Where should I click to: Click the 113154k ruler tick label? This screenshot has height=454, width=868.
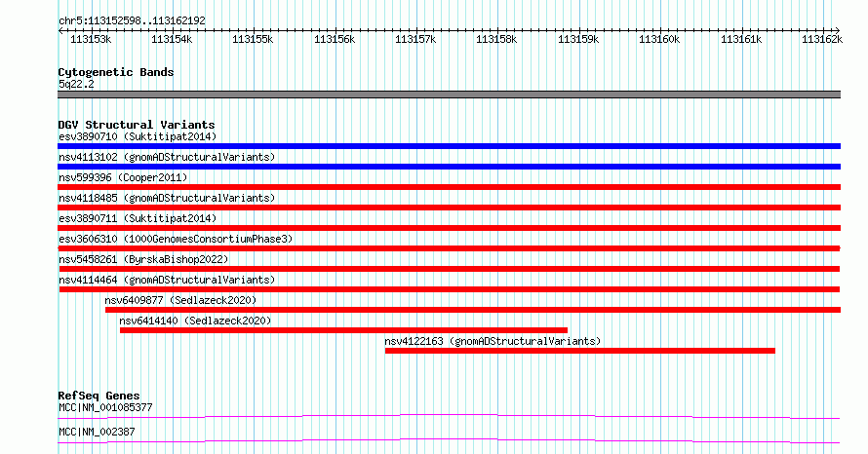point(172,39)
